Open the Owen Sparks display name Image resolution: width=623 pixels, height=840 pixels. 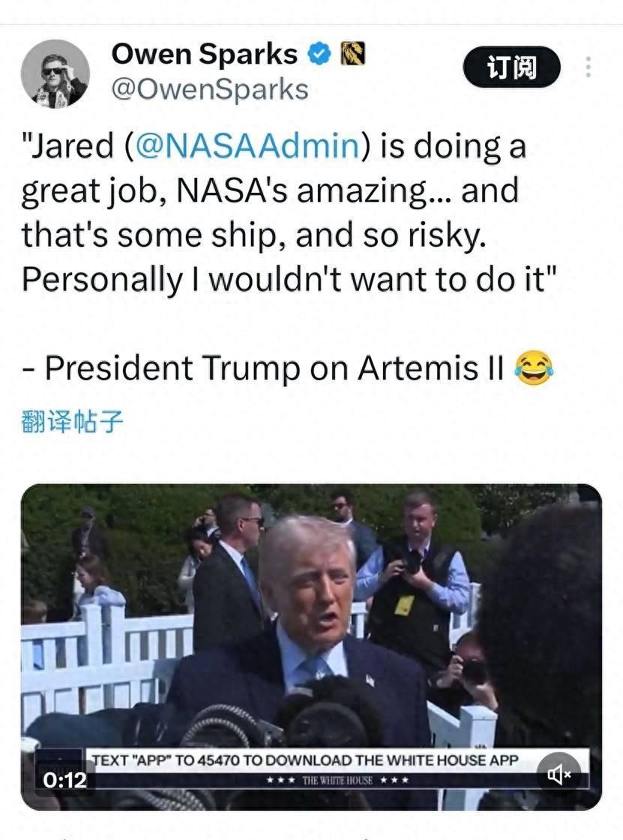tap(204, 54)
